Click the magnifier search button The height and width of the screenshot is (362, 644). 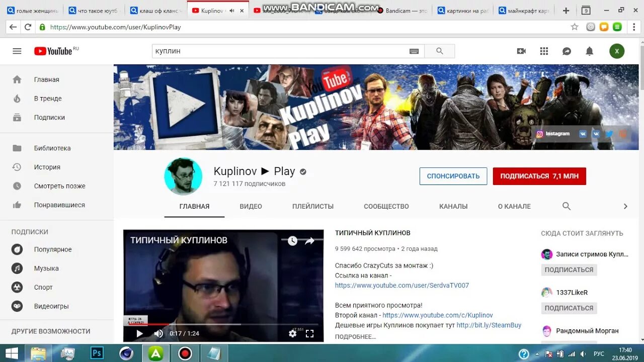(x=440, y=51)
